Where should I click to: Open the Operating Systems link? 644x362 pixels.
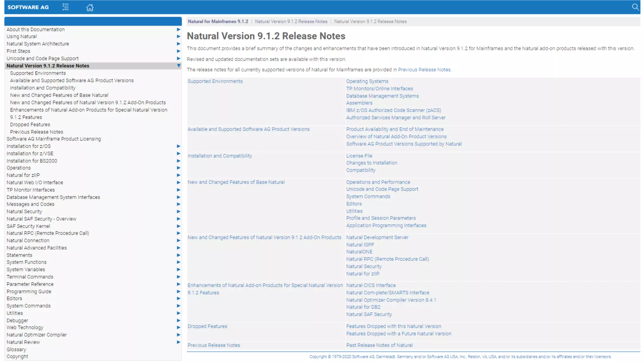point(367,81)
